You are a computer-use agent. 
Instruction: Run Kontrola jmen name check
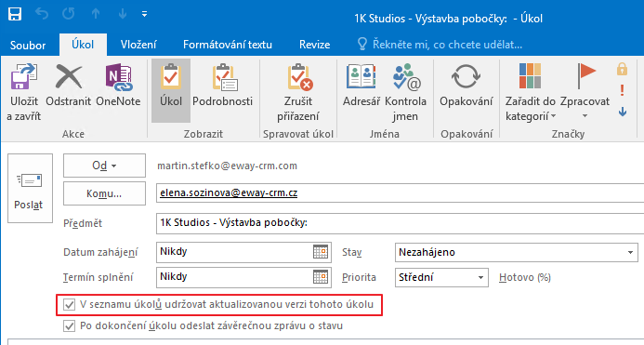(x=405, y=92)
